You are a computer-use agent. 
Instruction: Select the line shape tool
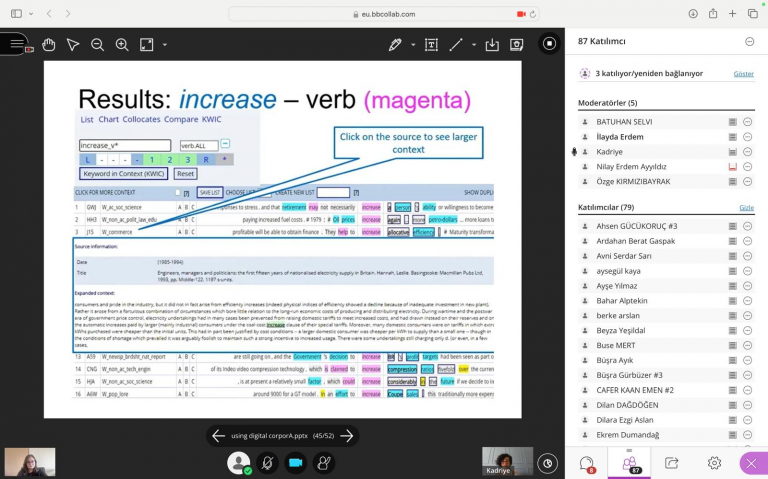pos(456,45)
